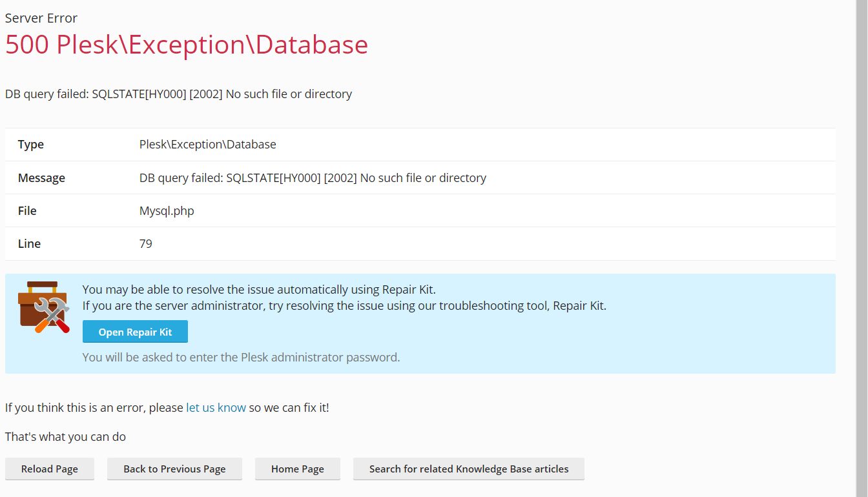
Task: Select the Mysql.php file name
Action: point(167,211)
